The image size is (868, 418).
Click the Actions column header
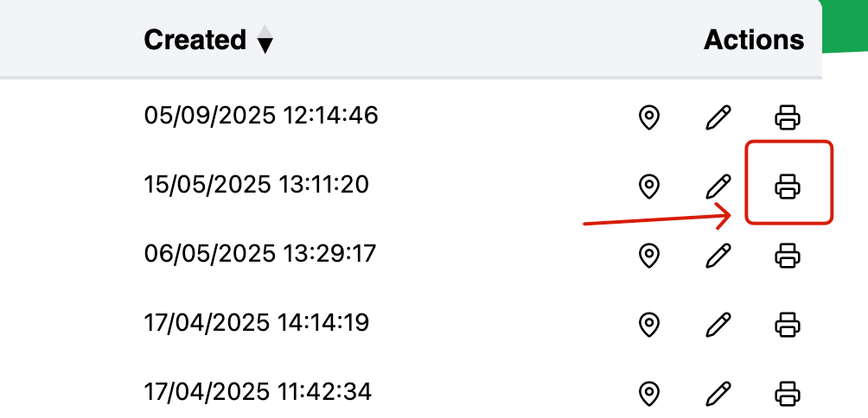(x=754, y=40)
